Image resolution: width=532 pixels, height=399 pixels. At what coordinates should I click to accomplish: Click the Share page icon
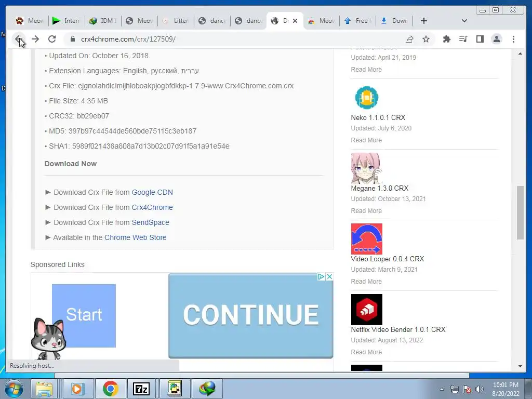(x=409, y=39)
